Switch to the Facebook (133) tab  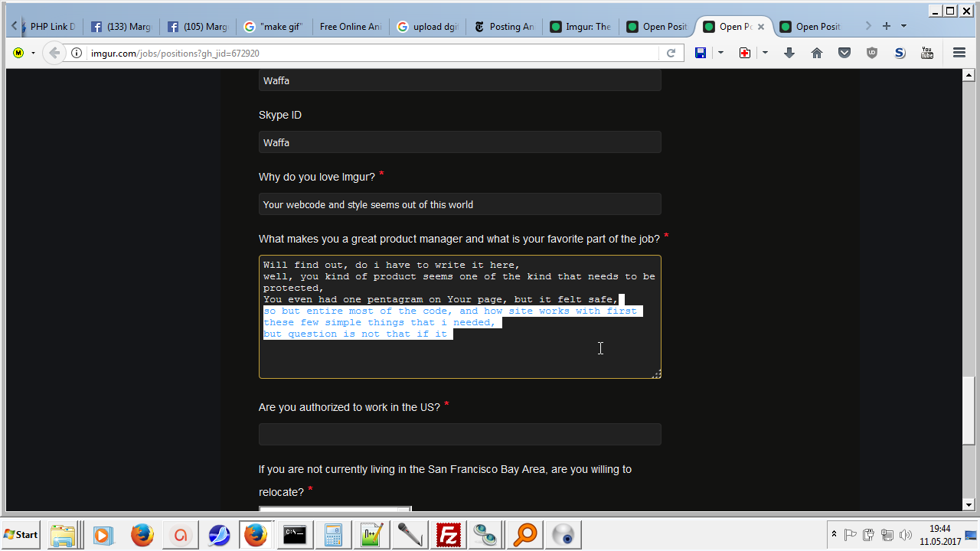coord(121,27)
